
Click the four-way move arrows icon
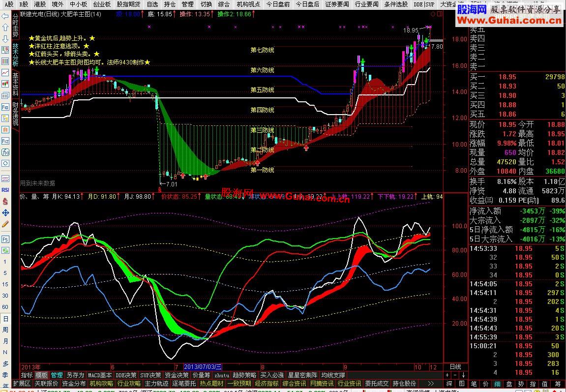pos(5,213)
